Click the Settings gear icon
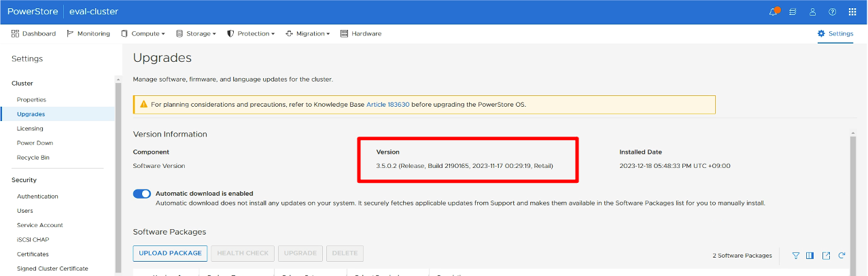The height and width of the screenshot is (276, 868). tap(821, 33)
